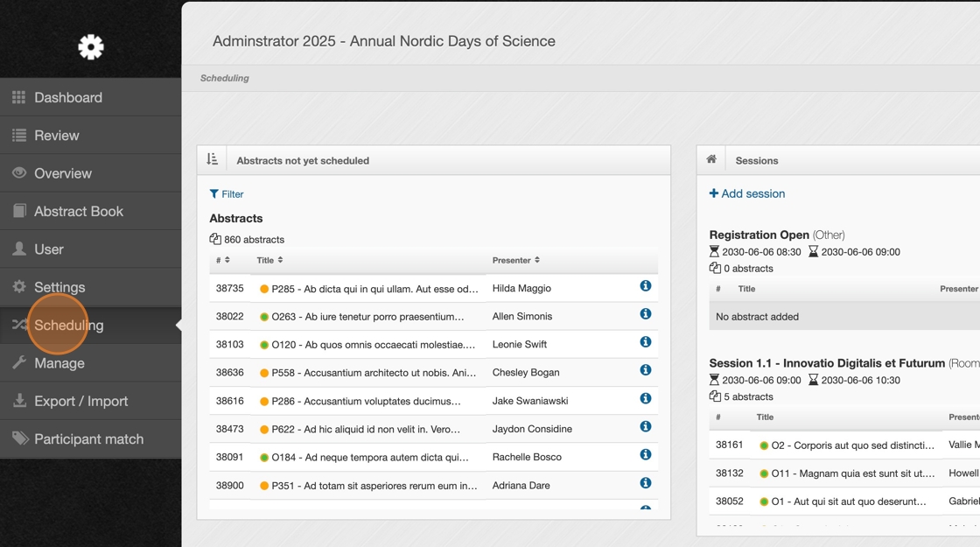Open the Filter option for abstracts
Screen dimensions: 980x547
(x=227, y=194)
